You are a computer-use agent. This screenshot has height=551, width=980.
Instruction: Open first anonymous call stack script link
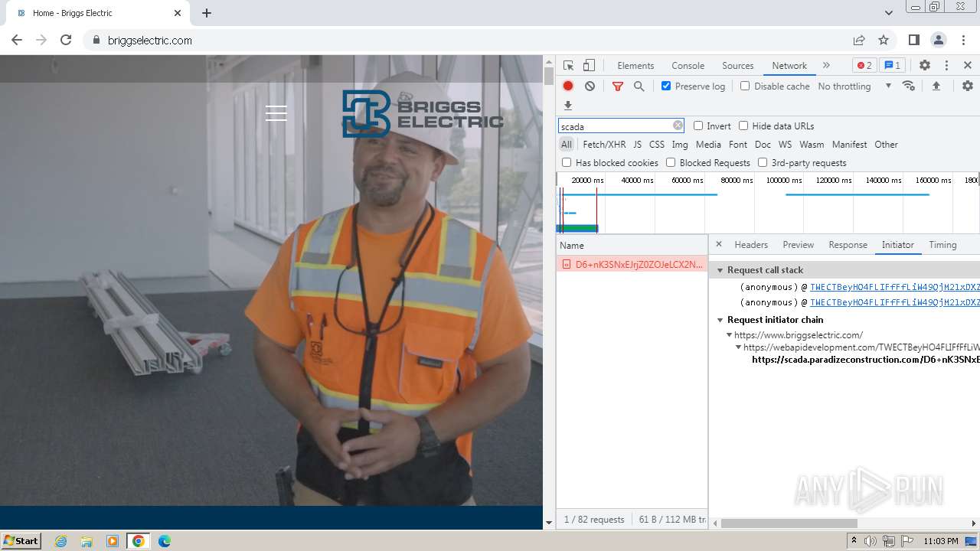coord(894,287)
